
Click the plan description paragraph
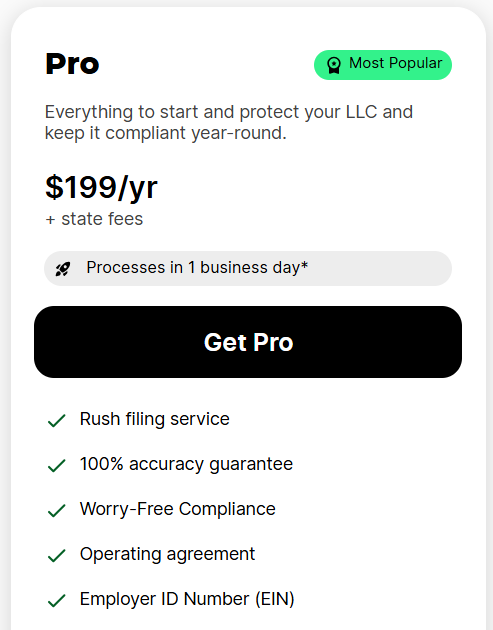pos(229,122)
